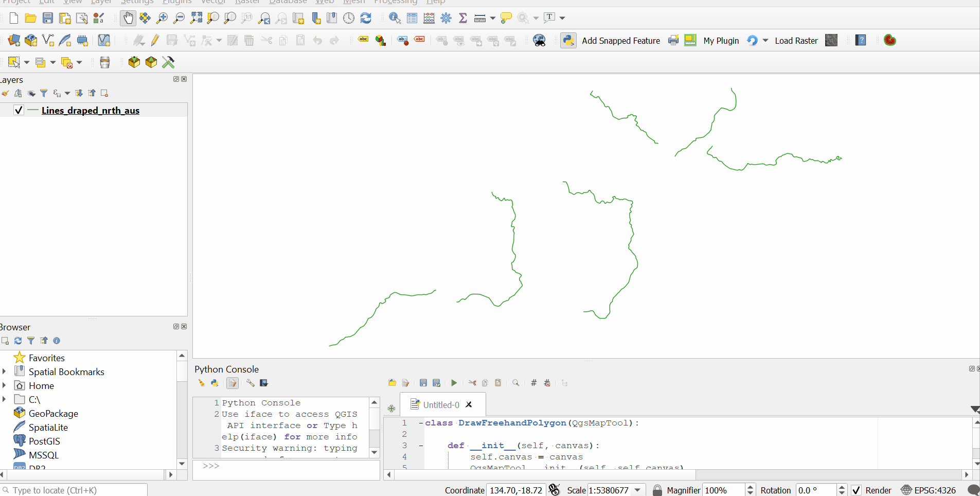The width and height of the screenshot is (980, 496).
Task: Expand the Spatial Bookmarks item in Browser
Action: point(5,371)
